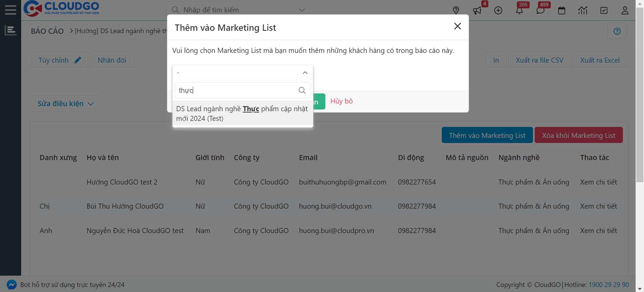Viewport: 644px width, 292px height.
Task: Click Xuất ra Excel button
Action: point(600,60)
